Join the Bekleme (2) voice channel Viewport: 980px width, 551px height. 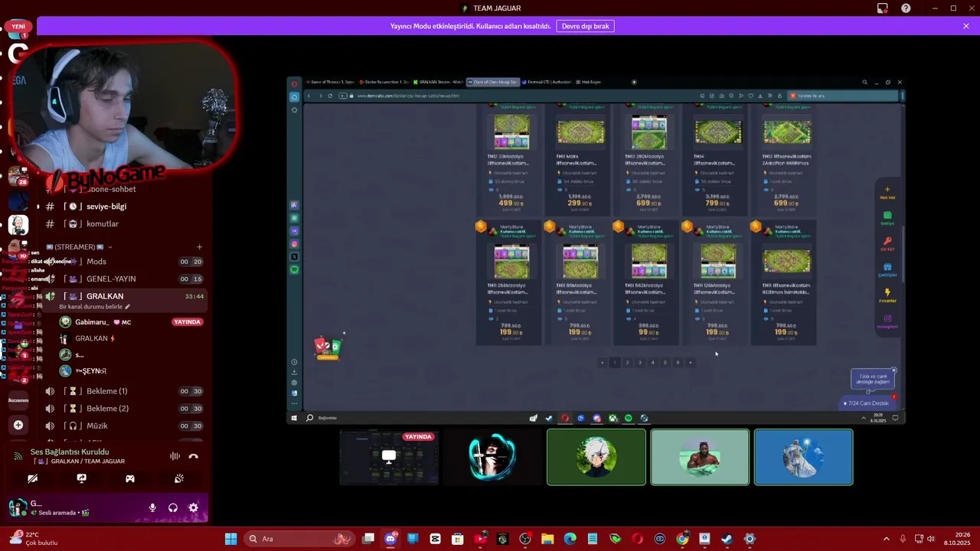(x=122, y=409)
